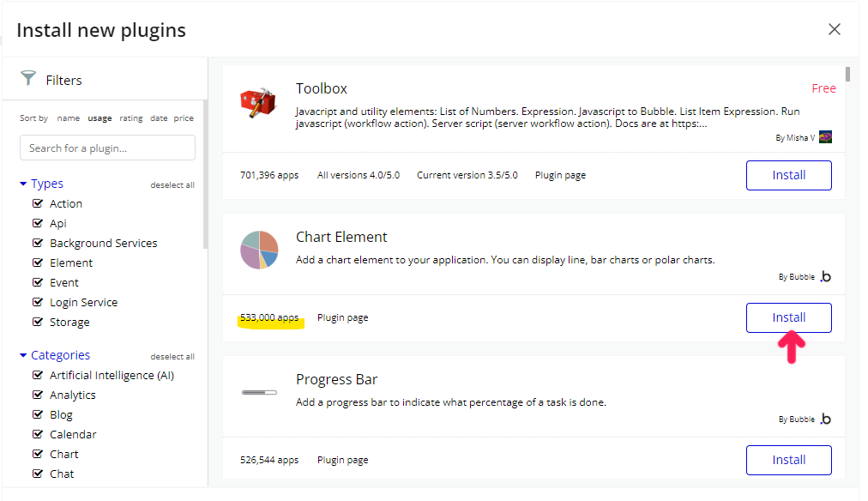Sort plugins by rating
868x501 pixels.
pos(130,118)
